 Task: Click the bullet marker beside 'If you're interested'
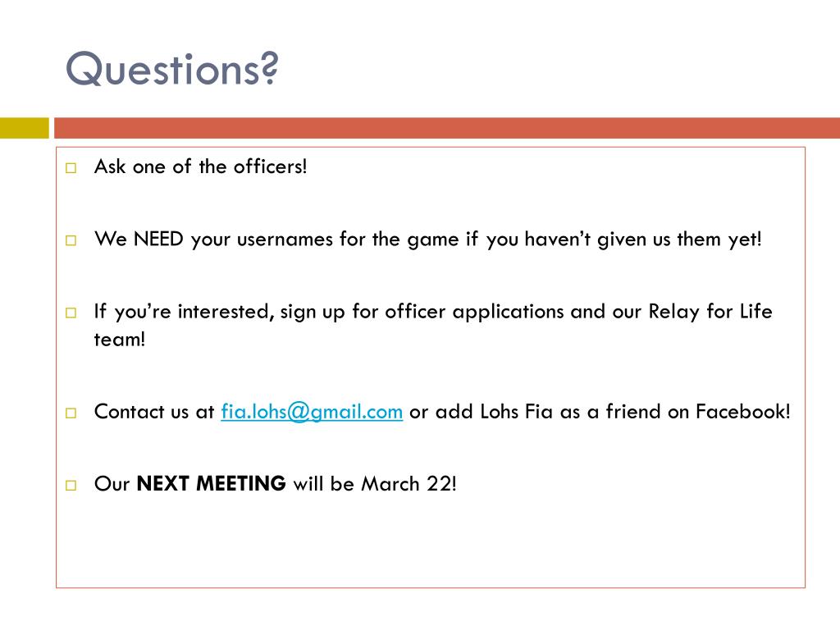pos(71,313)
